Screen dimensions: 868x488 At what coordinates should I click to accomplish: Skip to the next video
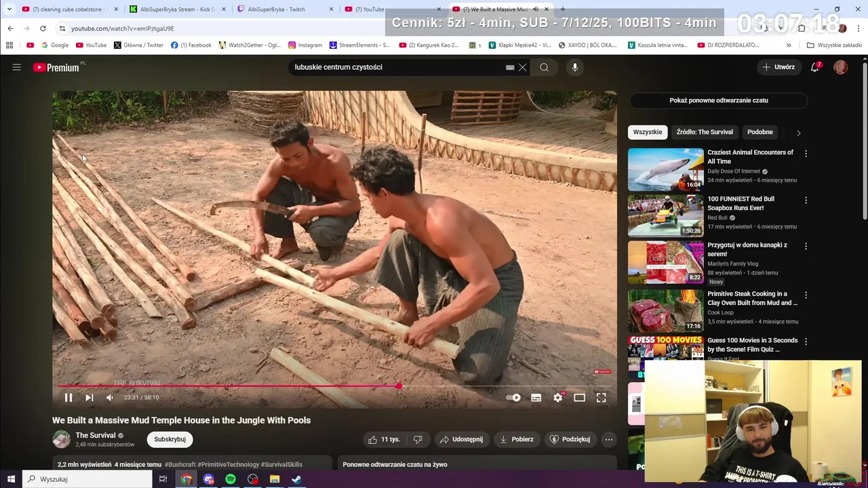[89, 398]
